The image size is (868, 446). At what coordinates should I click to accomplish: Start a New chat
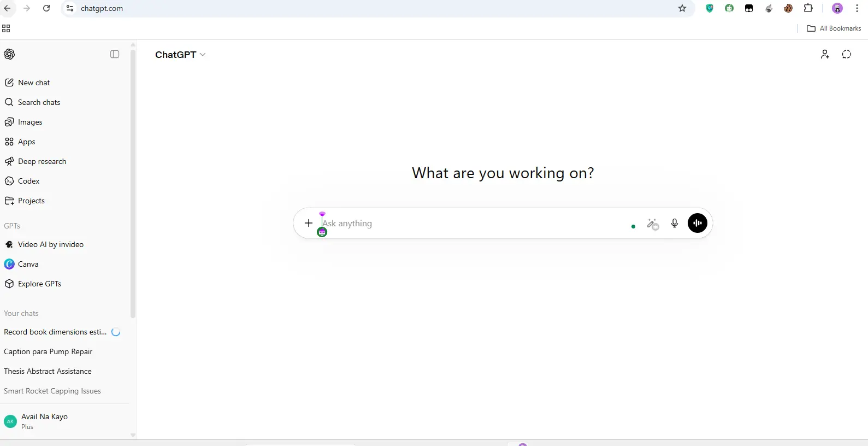pos(27,83)
